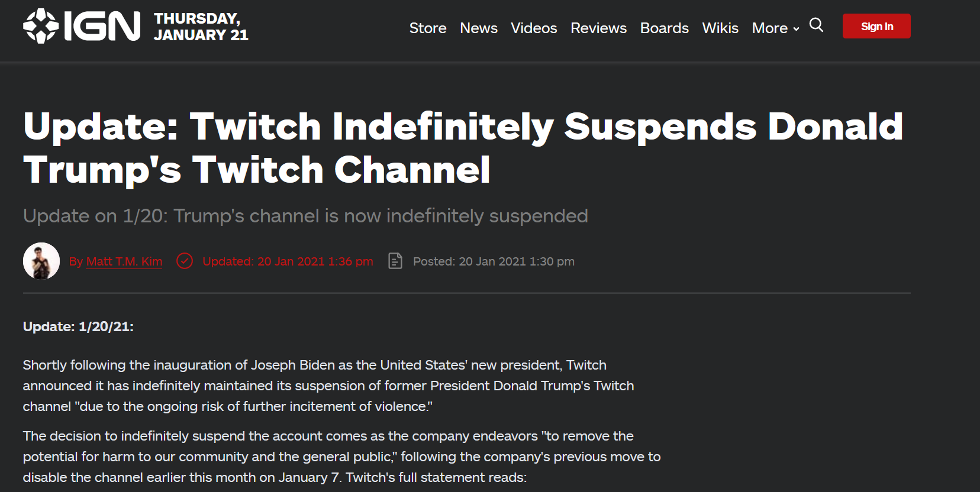Go to the News section
This screenshot has height=492, width=980.
click(x=478, y=28)
